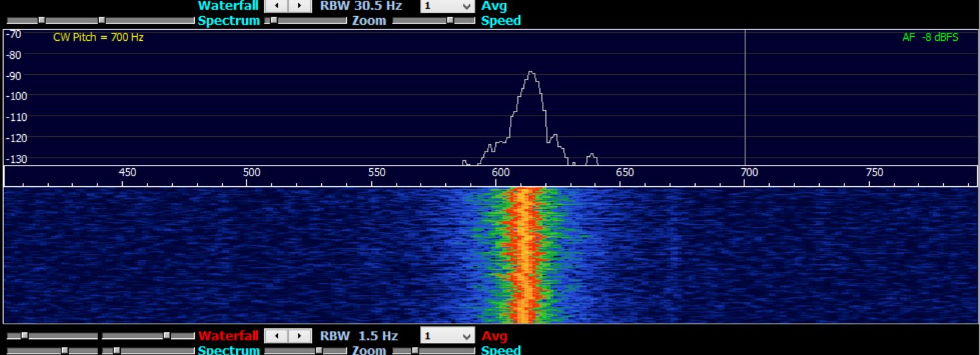Click the CW Pitch = 700 Hz label
The height and width of the screenshot is (355, 980).
98,37
